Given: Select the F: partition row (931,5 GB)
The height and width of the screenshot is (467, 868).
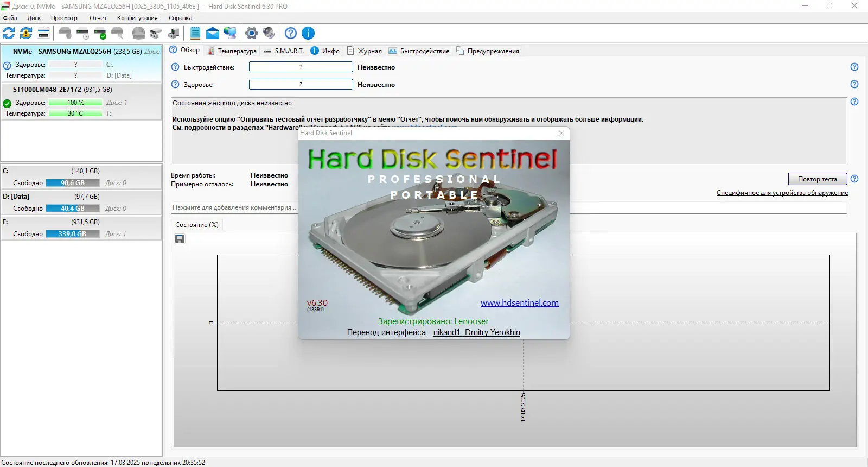Looking at the screenshot, I should click(81, 228).
